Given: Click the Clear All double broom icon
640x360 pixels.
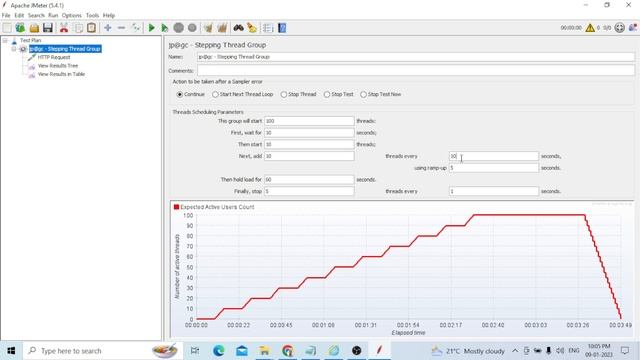Looking at the screenshot, I should (x=222, y=28).
